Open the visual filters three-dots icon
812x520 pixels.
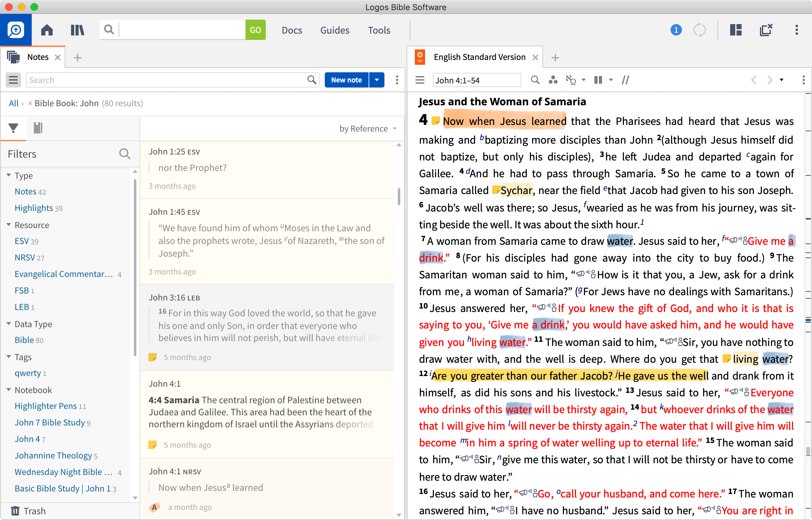(x=553, y=80)
